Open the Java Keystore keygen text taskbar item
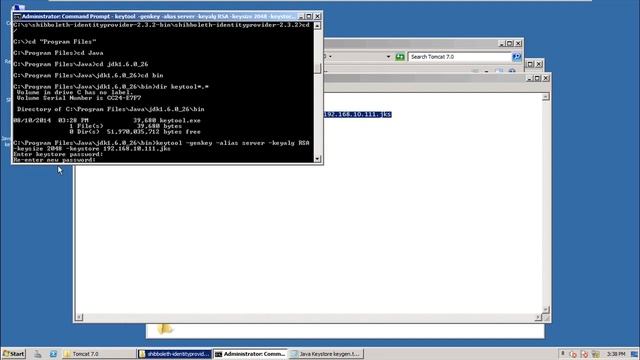The width and height of the screenshot is (640, 360). (326, 354)
